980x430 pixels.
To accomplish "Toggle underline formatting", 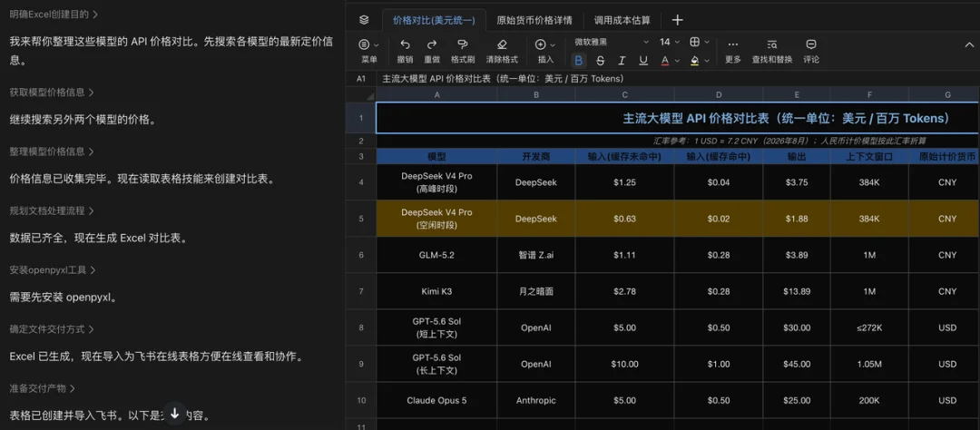I will [x=643, y=61].
